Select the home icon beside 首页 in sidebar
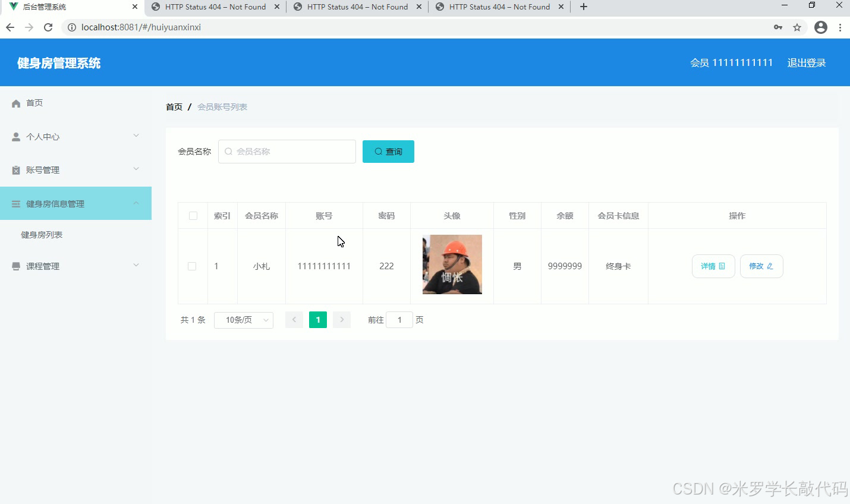This screenshot has height=504, width=850. 15,103
